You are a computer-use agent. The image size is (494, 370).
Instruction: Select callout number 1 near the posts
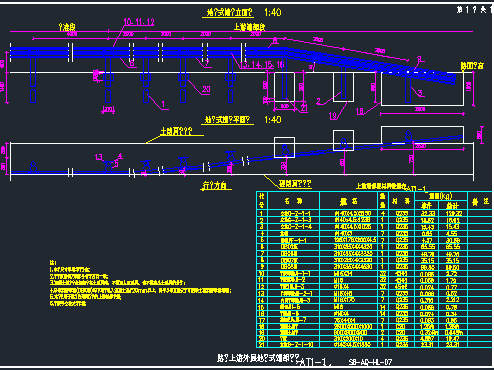(163, 105)
